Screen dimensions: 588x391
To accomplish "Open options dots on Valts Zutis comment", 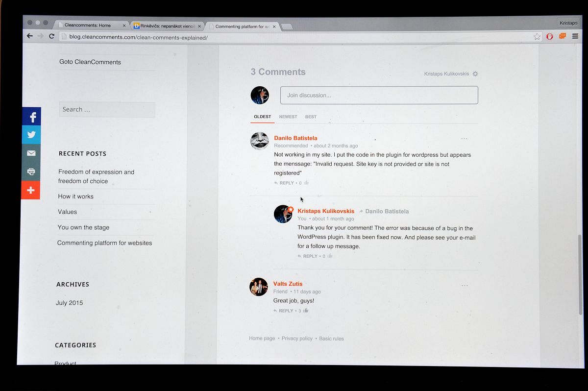I will pyautogui.click(x=465, y=285).
